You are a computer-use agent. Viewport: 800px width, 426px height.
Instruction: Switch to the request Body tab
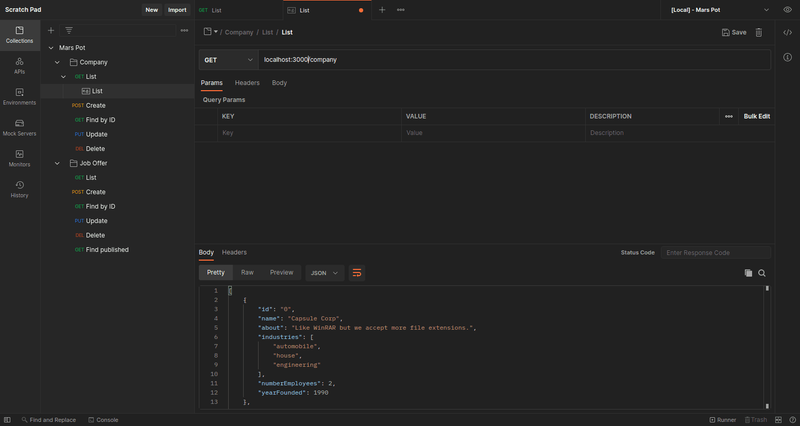click(279, 83)
